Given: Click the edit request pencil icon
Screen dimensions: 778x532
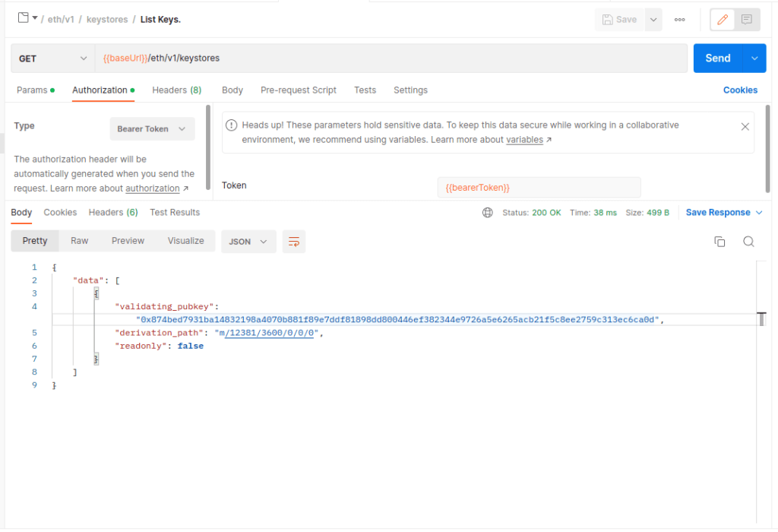Looking at the screenshot, I should click(721, 19).
